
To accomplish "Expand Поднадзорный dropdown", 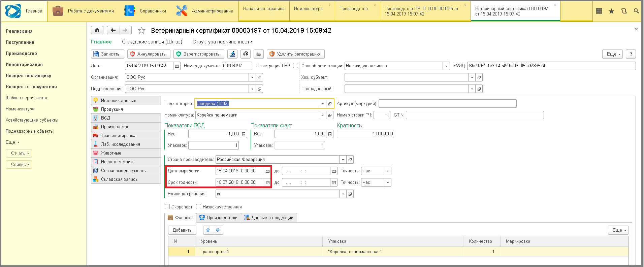I will click(472, 89).
